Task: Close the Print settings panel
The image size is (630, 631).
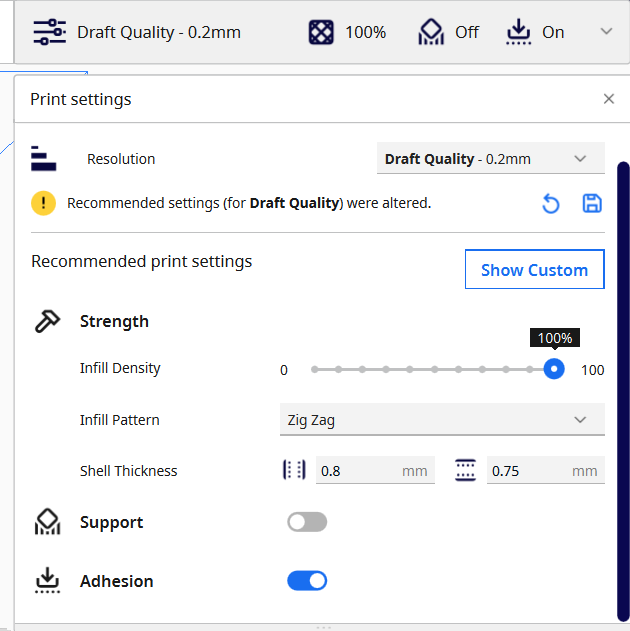Action: click(608, 99)
